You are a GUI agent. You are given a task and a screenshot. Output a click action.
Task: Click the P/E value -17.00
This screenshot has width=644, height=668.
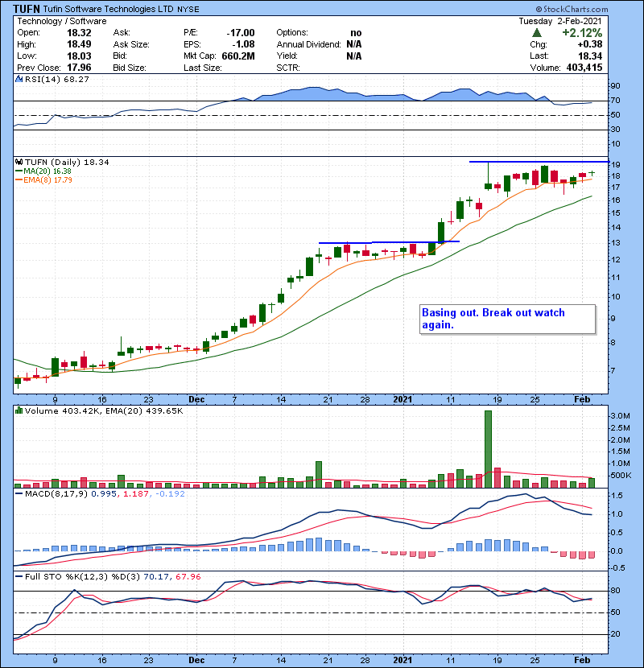tap(241, 33)
